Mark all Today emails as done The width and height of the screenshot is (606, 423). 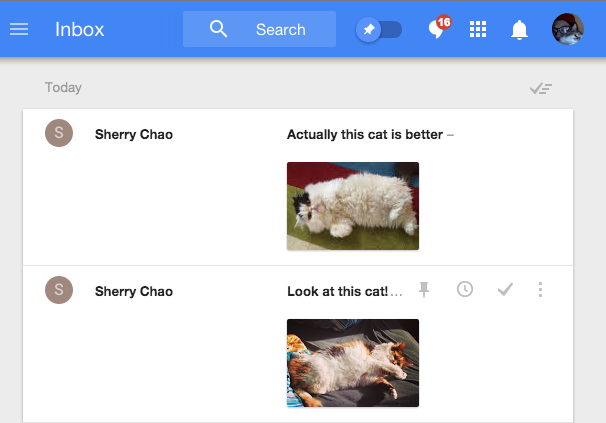click(x=540, y=88)
